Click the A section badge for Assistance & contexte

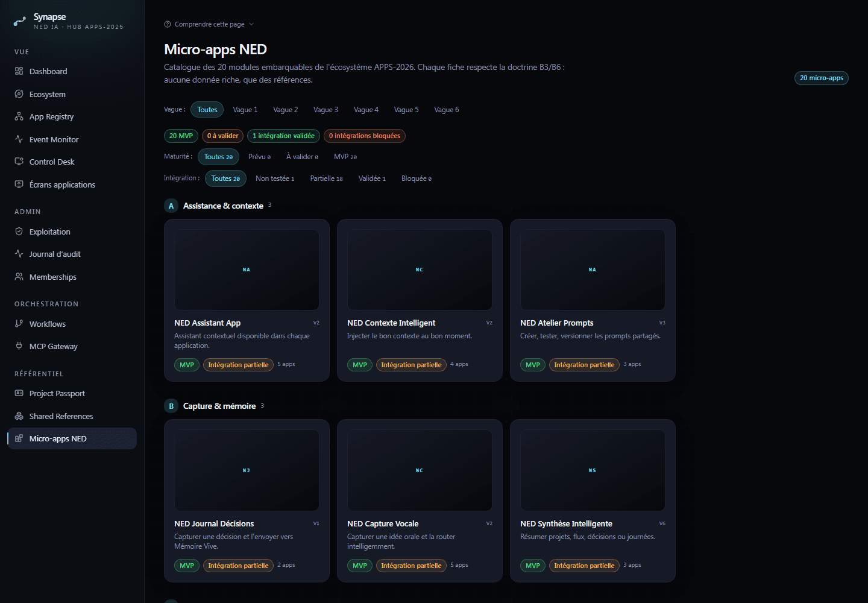point(171,206)
